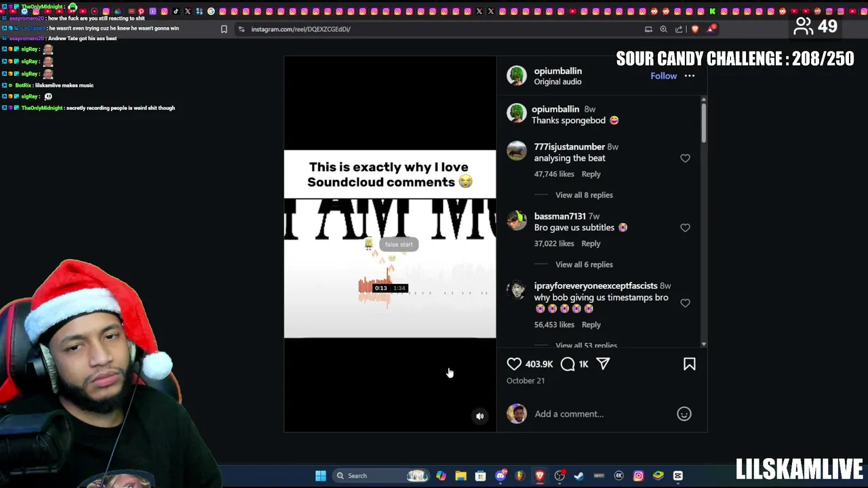The image size is (868, 488).
Task: Open Microsoft Store from the taskbar
Action: pyautogui.click(x=481, y=476)
